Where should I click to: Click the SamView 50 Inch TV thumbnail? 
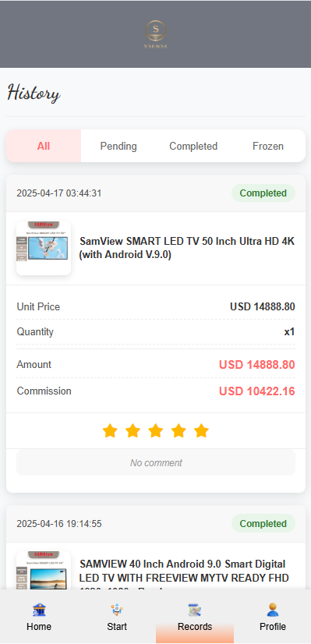[x=44, y=248]
